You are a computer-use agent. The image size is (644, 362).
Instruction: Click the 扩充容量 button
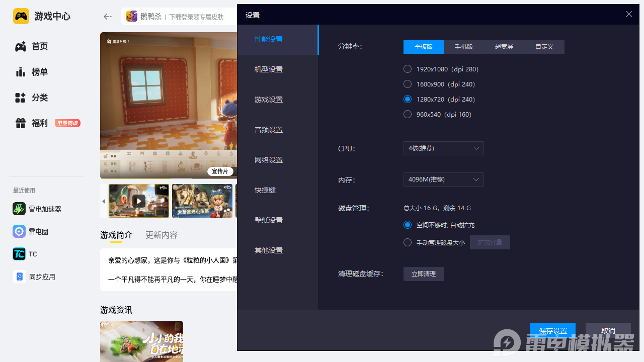(490, 242)
